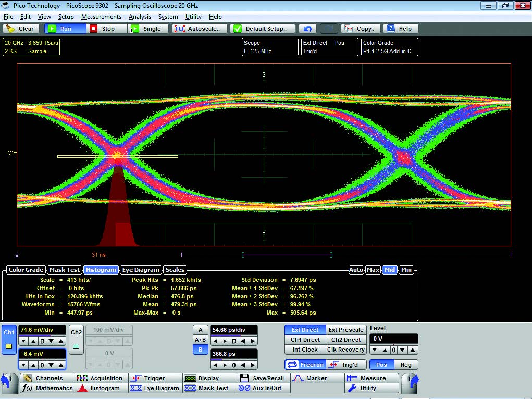Select Neg trigger slope
532x399 pixels.
(x=405, y=365)
